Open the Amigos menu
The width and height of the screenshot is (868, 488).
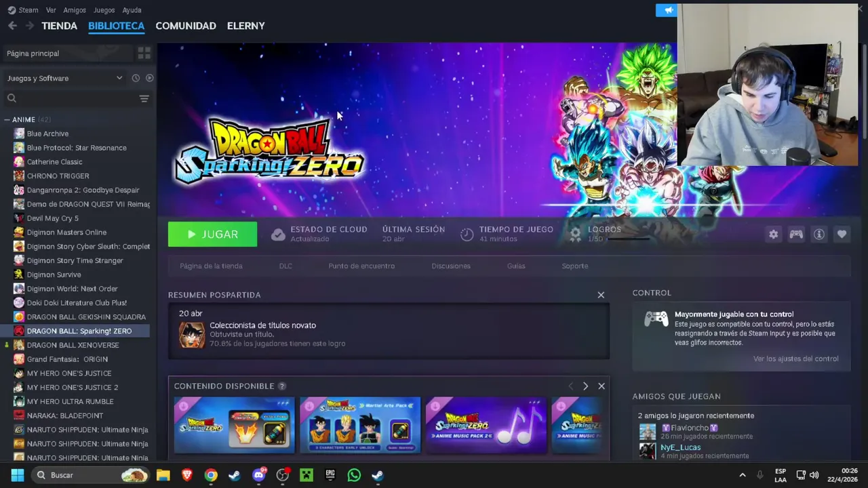pyautogui.click(x=75, y=10)
